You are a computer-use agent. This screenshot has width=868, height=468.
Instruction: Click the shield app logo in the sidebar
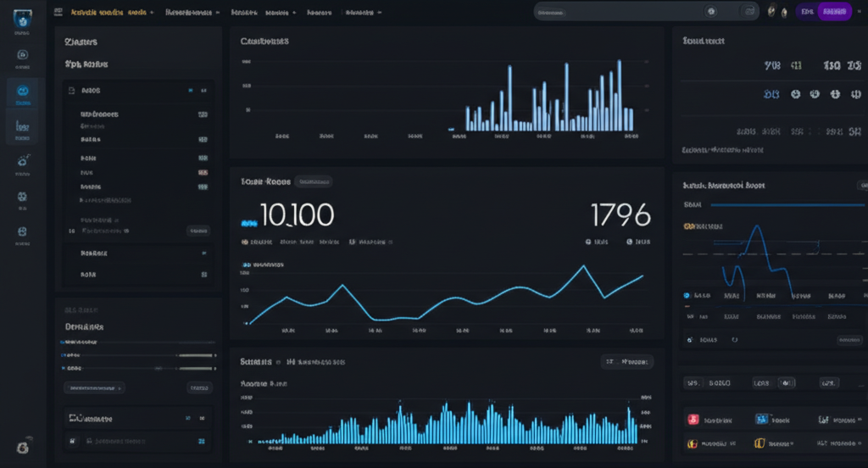point(22,19)
